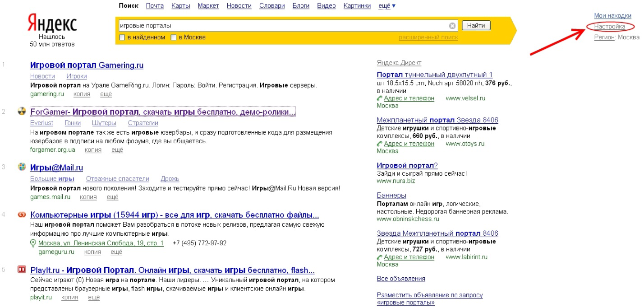The width and height of the screenshot is (644, 308).
Task: Open ForGamer Игровой портал result title
Action: click(x=163, y=112)
